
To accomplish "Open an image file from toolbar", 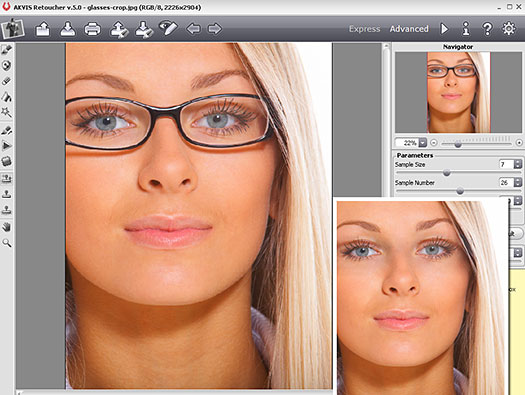I will (43, 29).
